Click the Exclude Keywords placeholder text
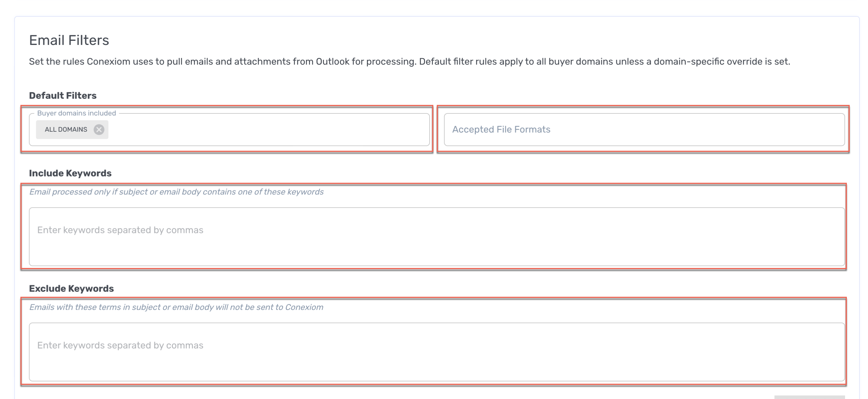The width and height of the screenshot is (868, 399). [x=120, y=346]
